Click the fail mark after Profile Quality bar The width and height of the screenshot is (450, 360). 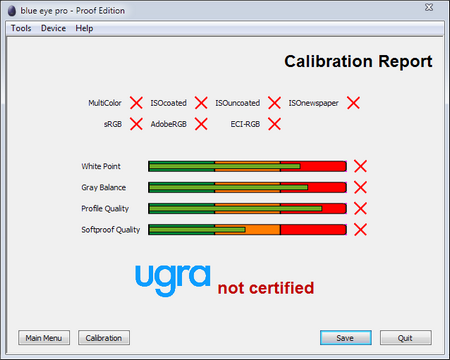(360, 208)
